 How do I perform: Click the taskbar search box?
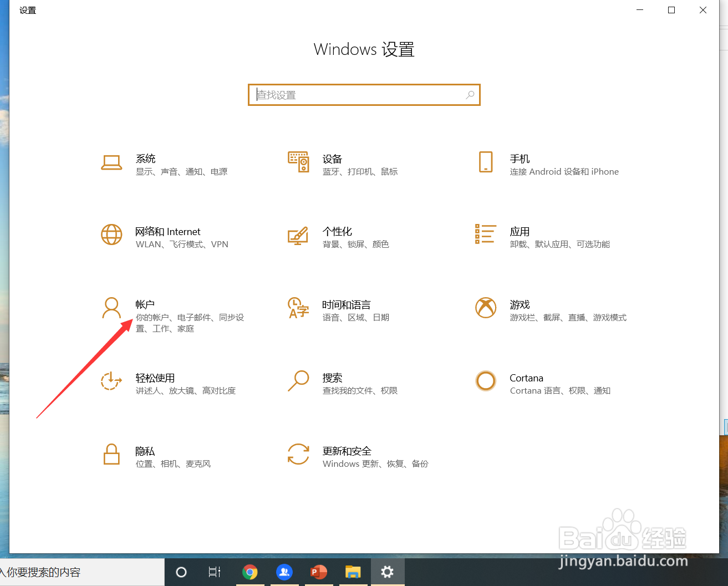click(82, 572)
